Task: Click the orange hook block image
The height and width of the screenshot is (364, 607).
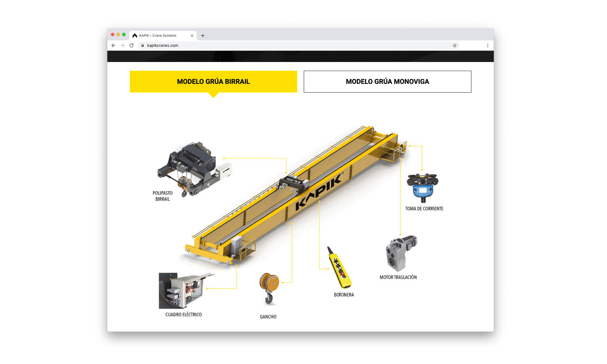Action: click(x=269, y=288)
